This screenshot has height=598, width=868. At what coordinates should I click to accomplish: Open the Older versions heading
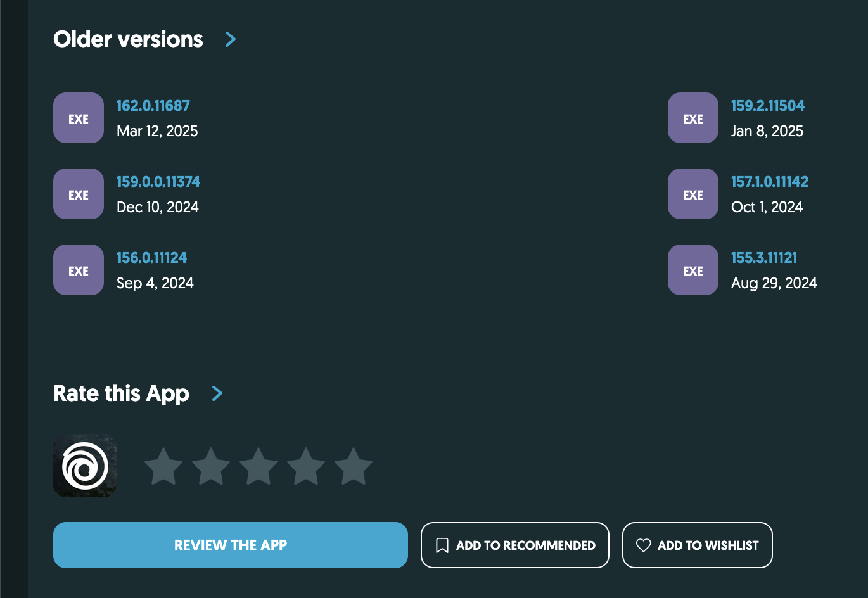click(128, 39)
